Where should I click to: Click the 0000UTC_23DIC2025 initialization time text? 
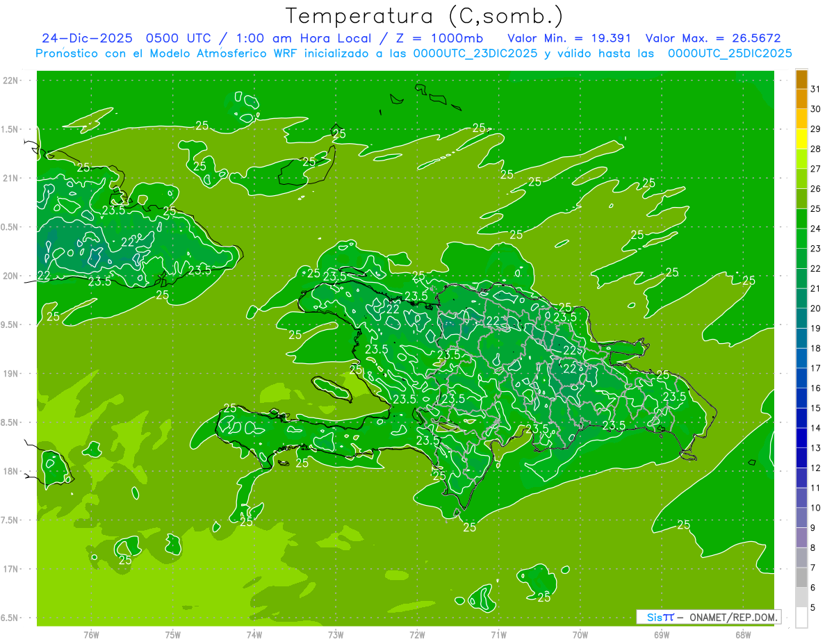pos(475,53)
